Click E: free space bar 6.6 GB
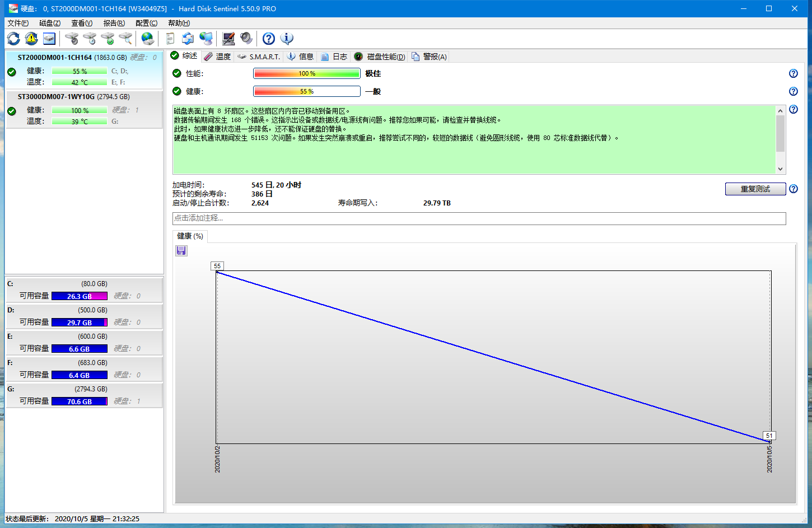This screenshot has height=528, width=812. [x=80, y=349]
